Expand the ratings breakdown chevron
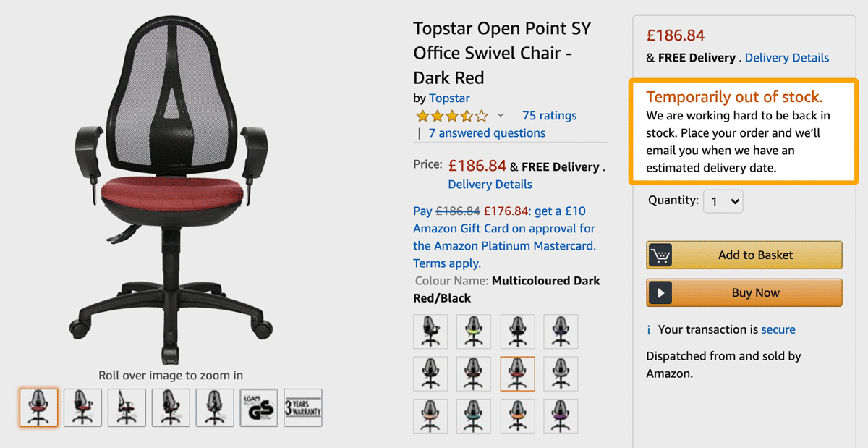This screenshot has width=868, height=448. 501,116
